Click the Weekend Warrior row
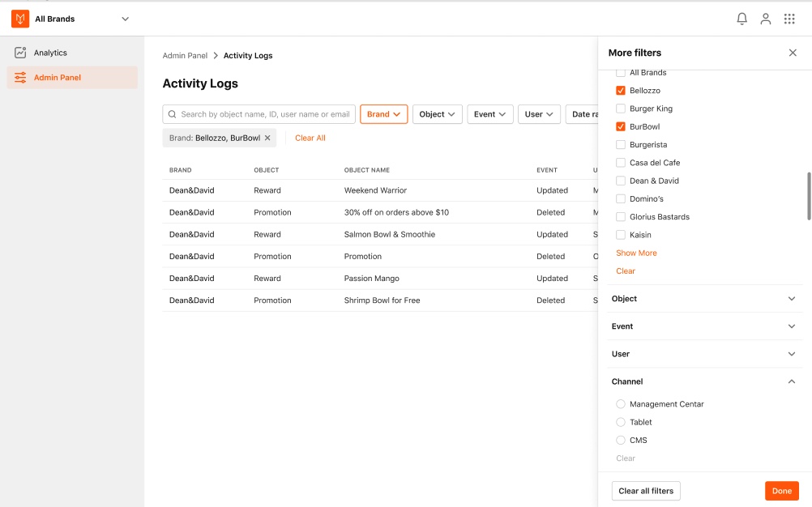Viewport: 812px width, 507px height. tap(380, 190)
